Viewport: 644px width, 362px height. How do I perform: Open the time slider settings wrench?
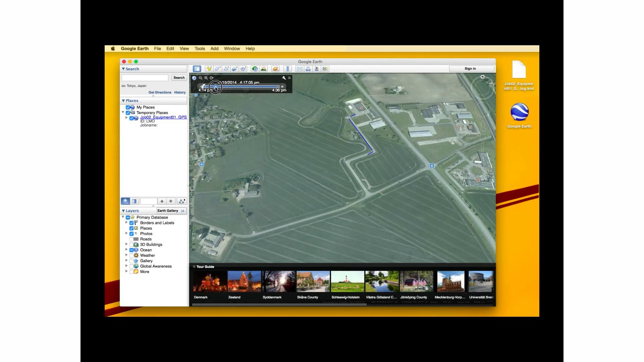click(283, 77)
